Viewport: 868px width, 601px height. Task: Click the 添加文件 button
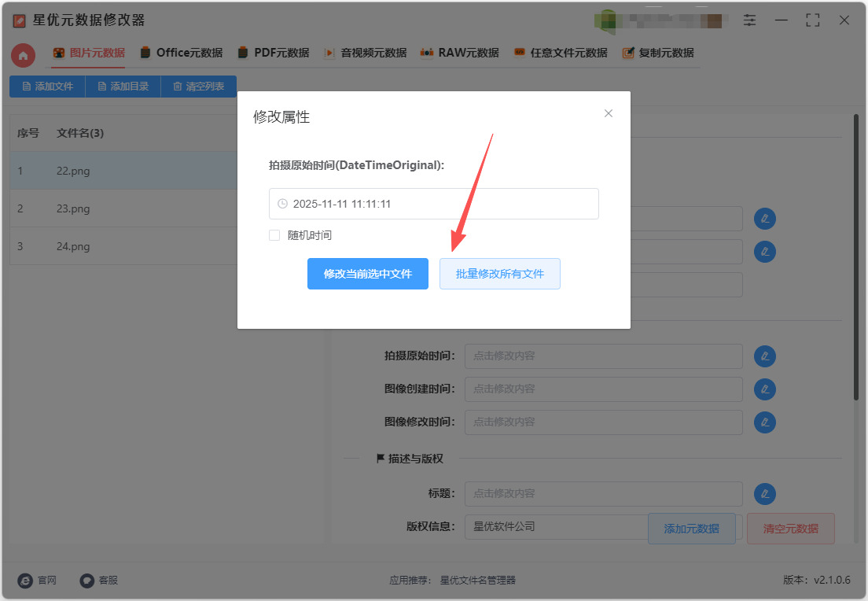(x=48, y=87)
